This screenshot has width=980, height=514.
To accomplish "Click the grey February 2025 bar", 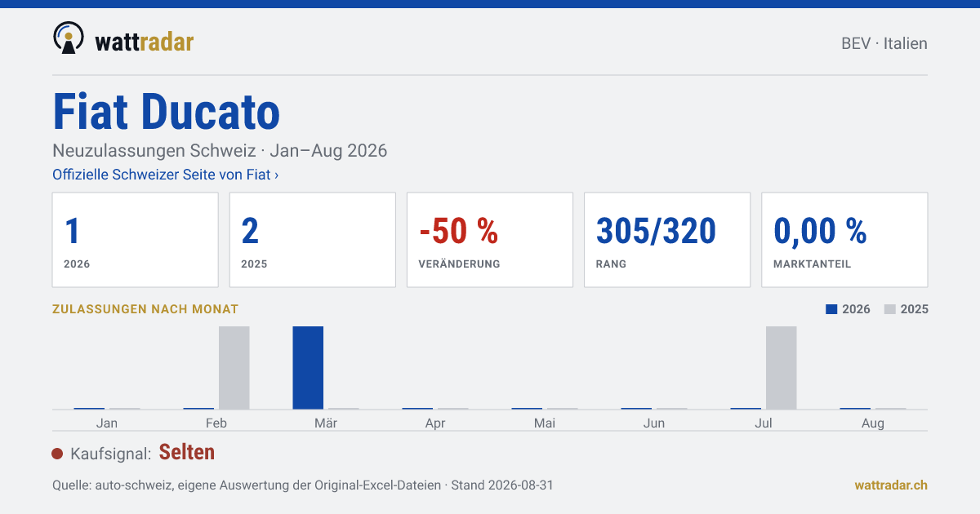I will pos(234,367).
